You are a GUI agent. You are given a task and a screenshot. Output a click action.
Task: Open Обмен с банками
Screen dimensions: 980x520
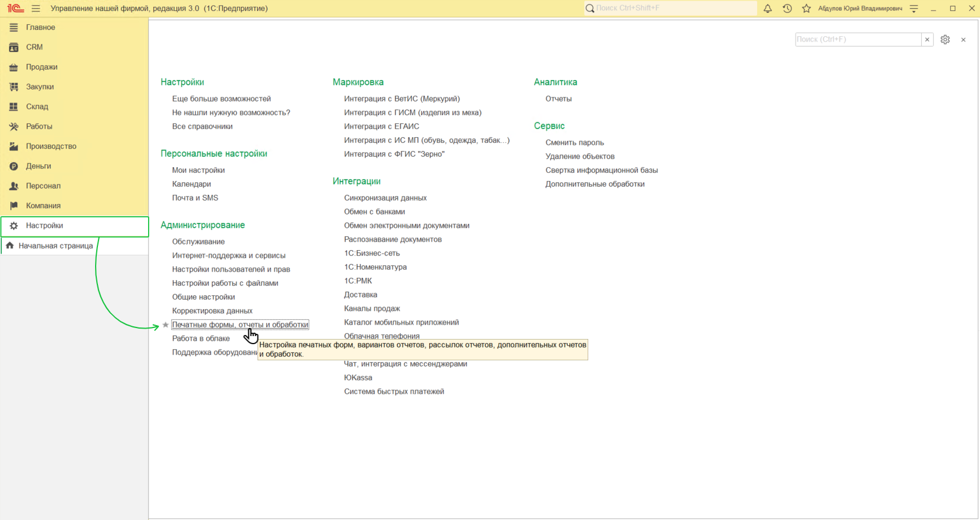click(x=374, y=212)
